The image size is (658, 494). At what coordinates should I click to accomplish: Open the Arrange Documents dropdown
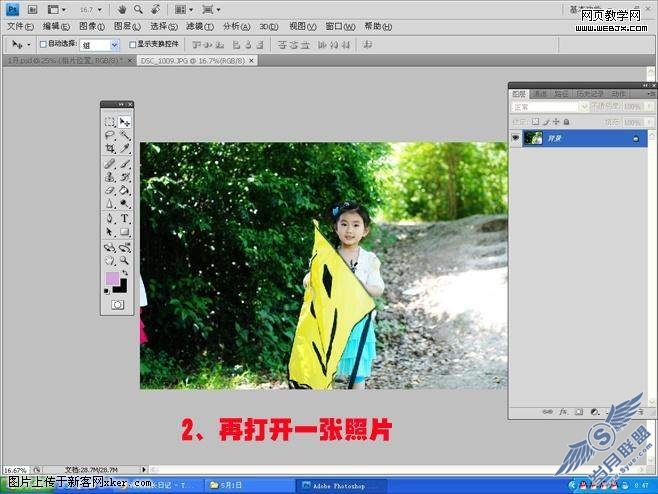(x=183, y=9)
